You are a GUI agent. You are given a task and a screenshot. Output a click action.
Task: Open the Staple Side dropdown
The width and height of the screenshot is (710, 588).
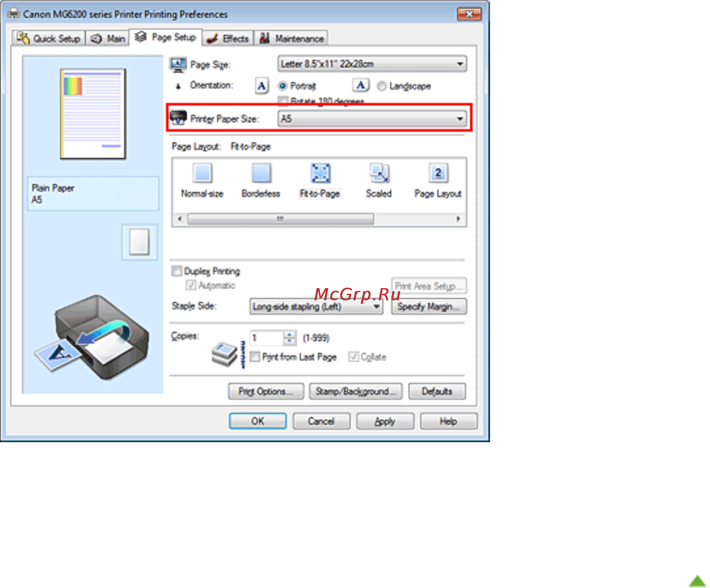coord(316,306)
